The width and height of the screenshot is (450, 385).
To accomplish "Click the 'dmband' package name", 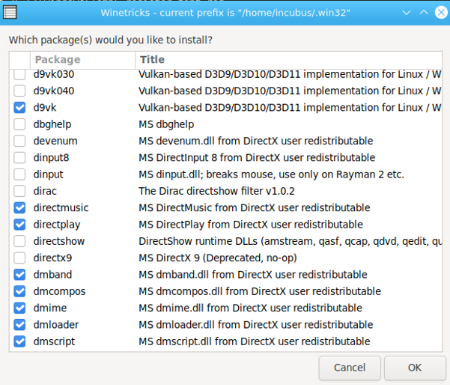I will [53, 274].
